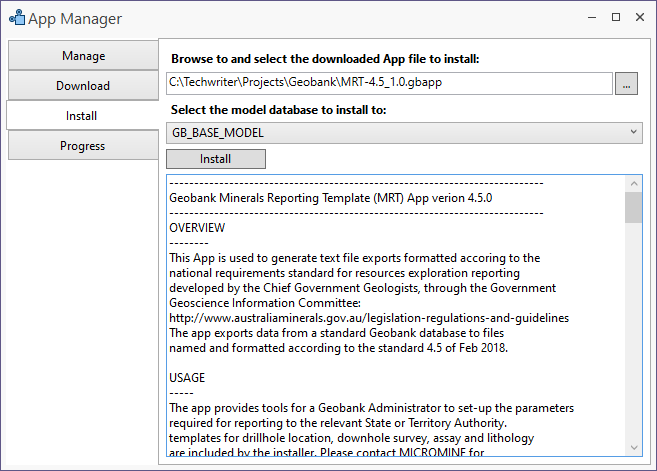
Task: Click the OVERVIEW heading text
Action: pyautogui.click(x=197, y=228)
